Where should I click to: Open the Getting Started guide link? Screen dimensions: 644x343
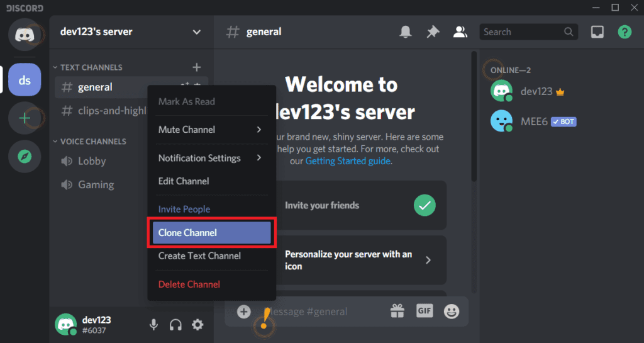click(348, 161)
